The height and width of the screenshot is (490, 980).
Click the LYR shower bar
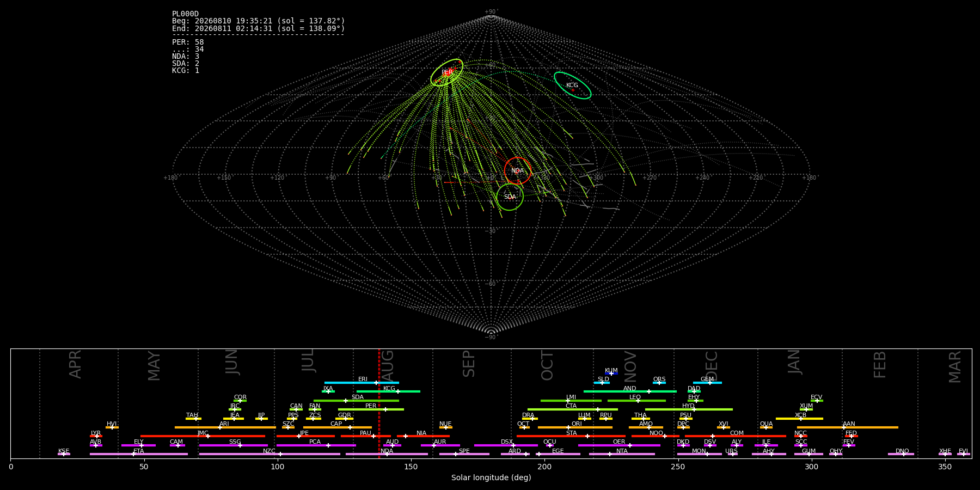point(96,436)
